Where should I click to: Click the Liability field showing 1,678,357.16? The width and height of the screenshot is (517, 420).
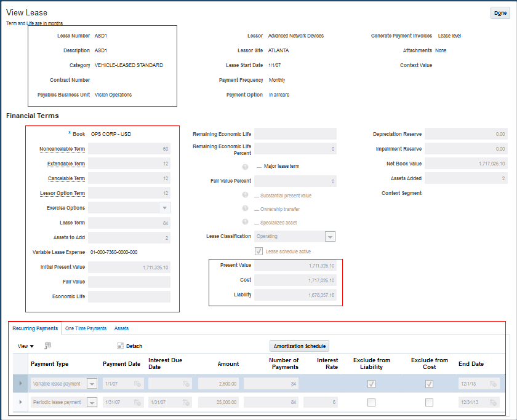pyautogui.click(x=295, y=295)
